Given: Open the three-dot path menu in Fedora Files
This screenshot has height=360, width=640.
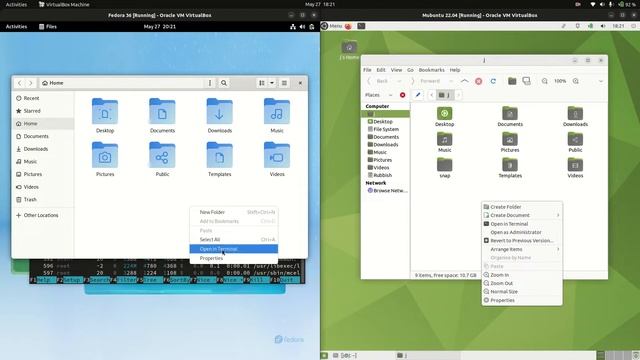Looking at the screenshot, I should (210, 83).
